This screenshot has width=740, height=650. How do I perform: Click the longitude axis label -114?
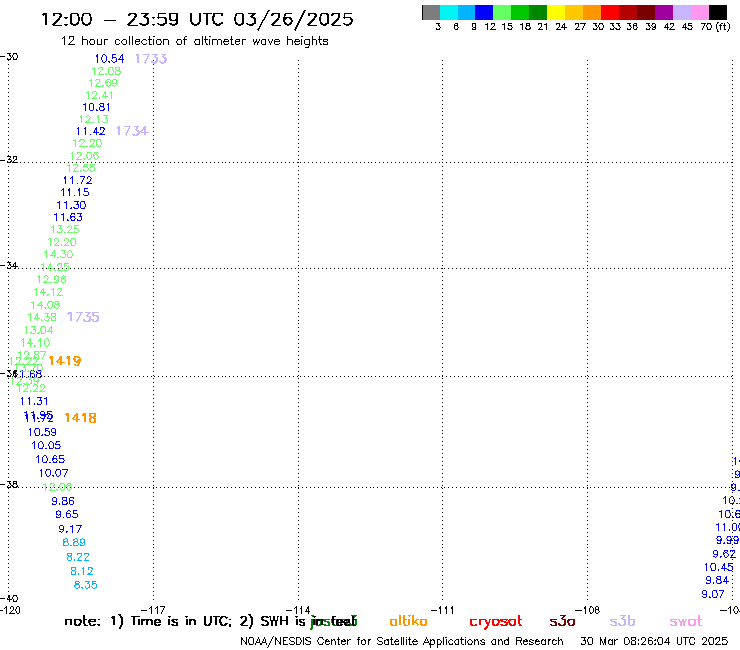pos(298,610)
